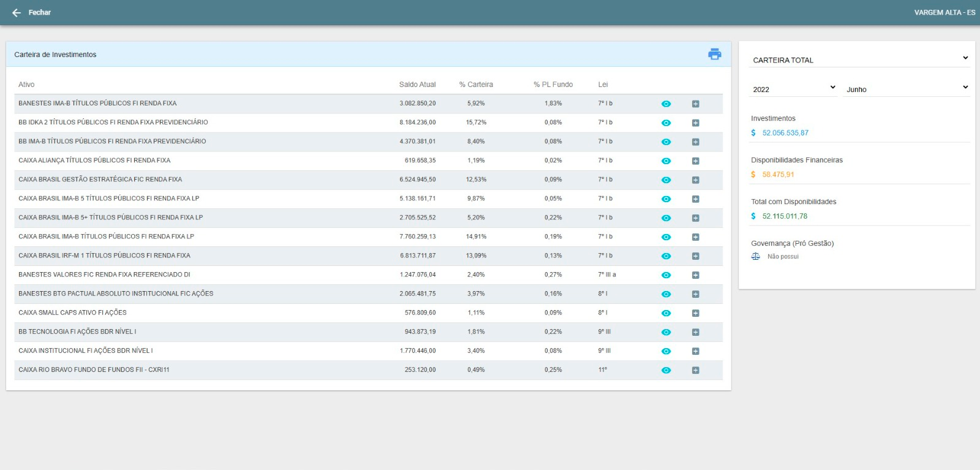980x470 pixels.
Task: Expand the CAIXA BRASIL GESTÃO ESTRATÉGICA row
Action: tap(695, 180)
